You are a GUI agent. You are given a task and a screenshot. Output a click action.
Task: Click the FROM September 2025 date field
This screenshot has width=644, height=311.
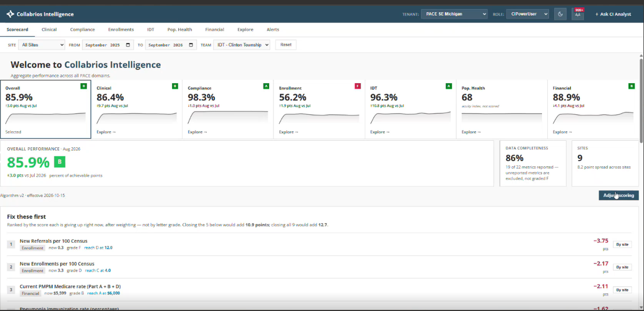point(108,45)
